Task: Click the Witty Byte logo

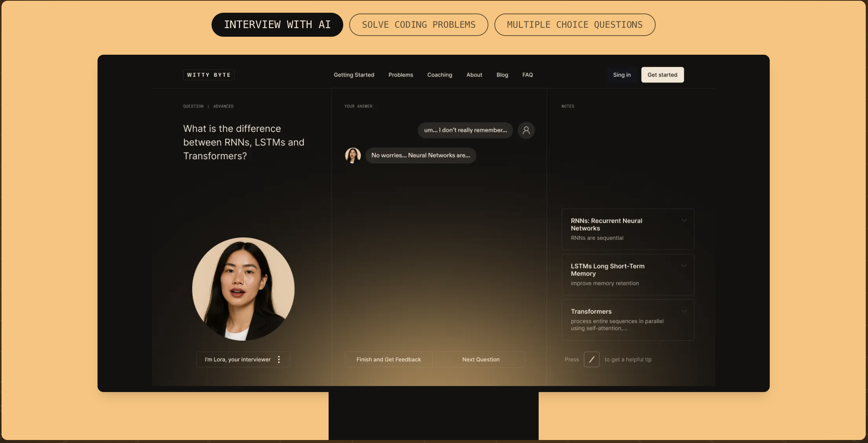Action: point(209,75)
